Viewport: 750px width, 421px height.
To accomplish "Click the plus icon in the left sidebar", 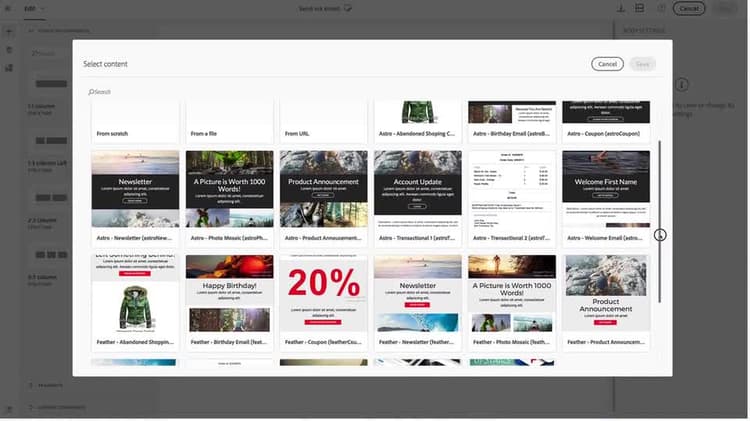I will point(9,32).
